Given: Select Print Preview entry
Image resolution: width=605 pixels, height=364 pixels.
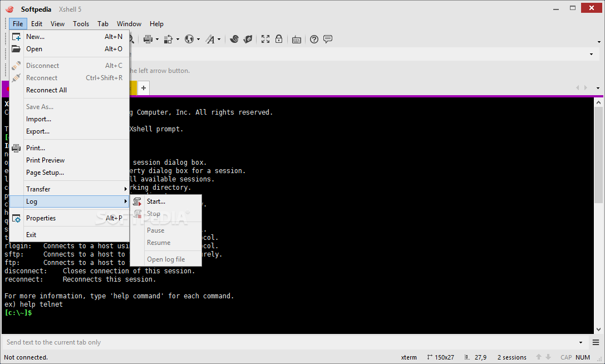Looking at the screenshot, I should pyautogui.click(x=69, y=160).
